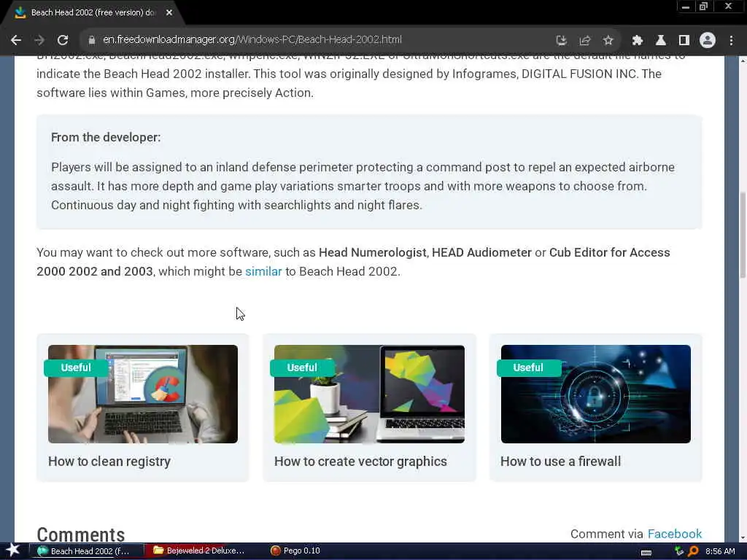Click the tray keyboard icon

point(646,553)
